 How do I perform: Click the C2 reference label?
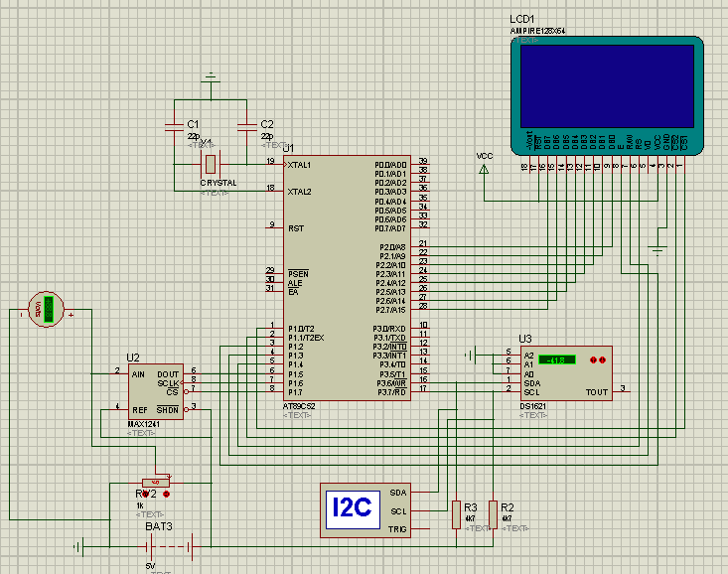pos(267,124)
